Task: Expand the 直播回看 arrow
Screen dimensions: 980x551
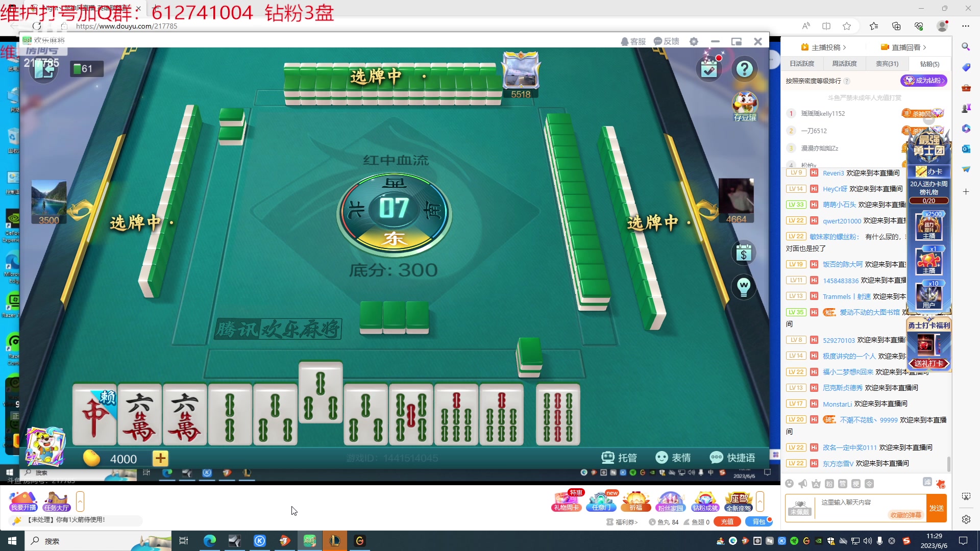Action: tap(925, 47)
